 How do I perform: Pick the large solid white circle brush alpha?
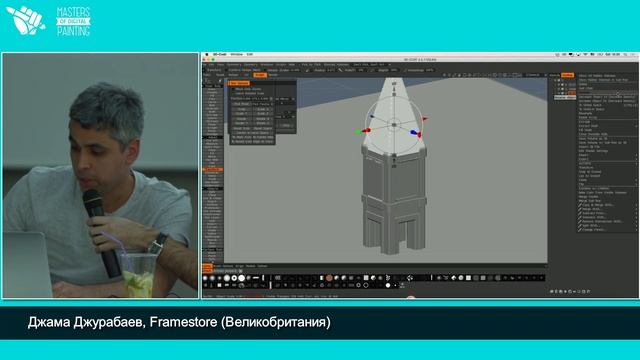point(242,278)
